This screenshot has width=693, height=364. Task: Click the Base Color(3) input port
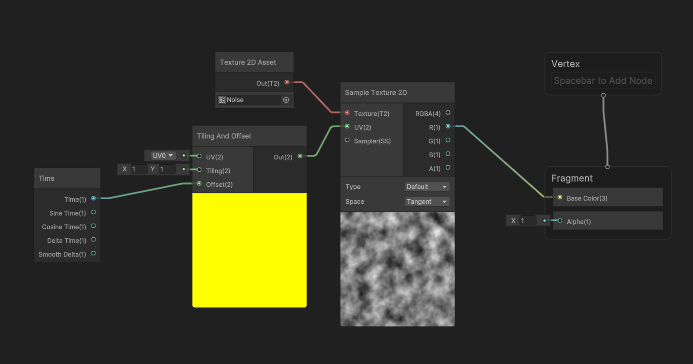click(x=560, y=197)
